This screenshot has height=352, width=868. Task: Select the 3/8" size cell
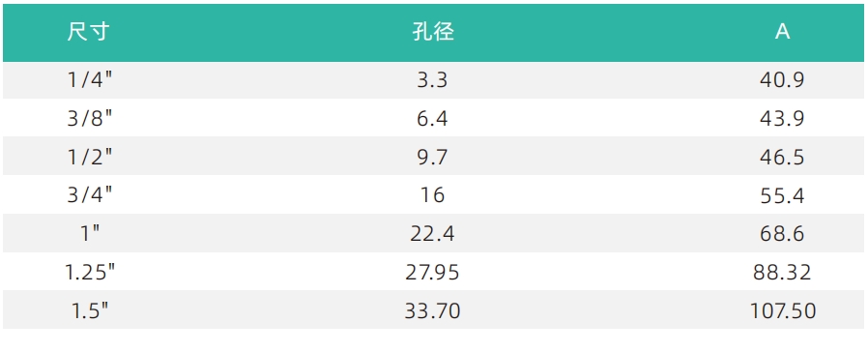[90, 119]
